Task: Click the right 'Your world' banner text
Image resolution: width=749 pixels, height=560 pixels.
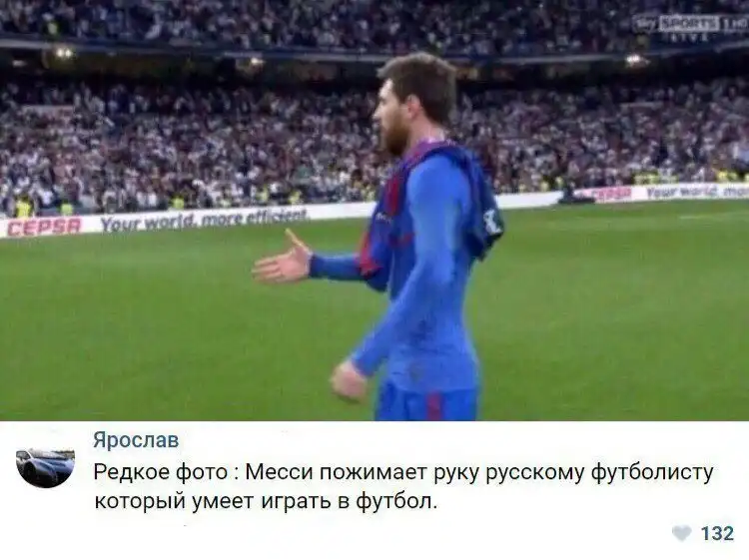Action: 697,191
